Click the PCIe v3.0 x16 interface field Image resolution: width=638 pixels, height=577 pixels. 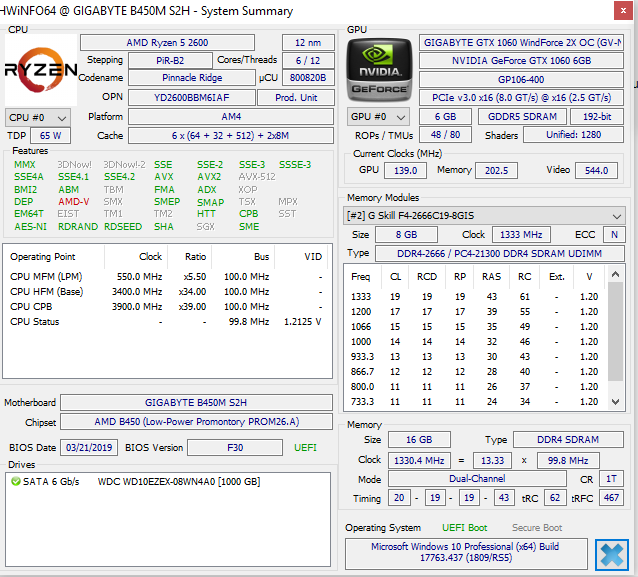coord(521,98)
